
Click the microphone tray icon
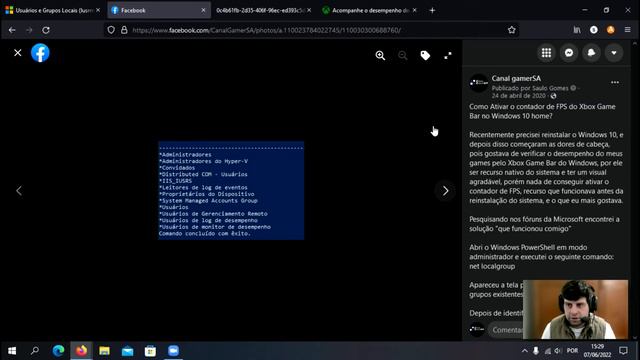click(536, 351)
